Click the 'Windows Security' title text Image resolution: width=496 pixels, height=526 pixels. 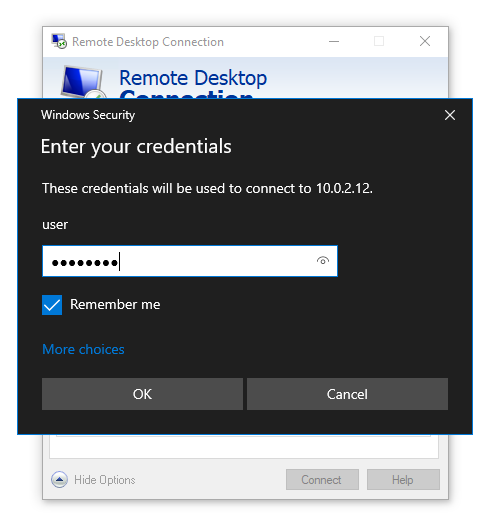(88, 115)
